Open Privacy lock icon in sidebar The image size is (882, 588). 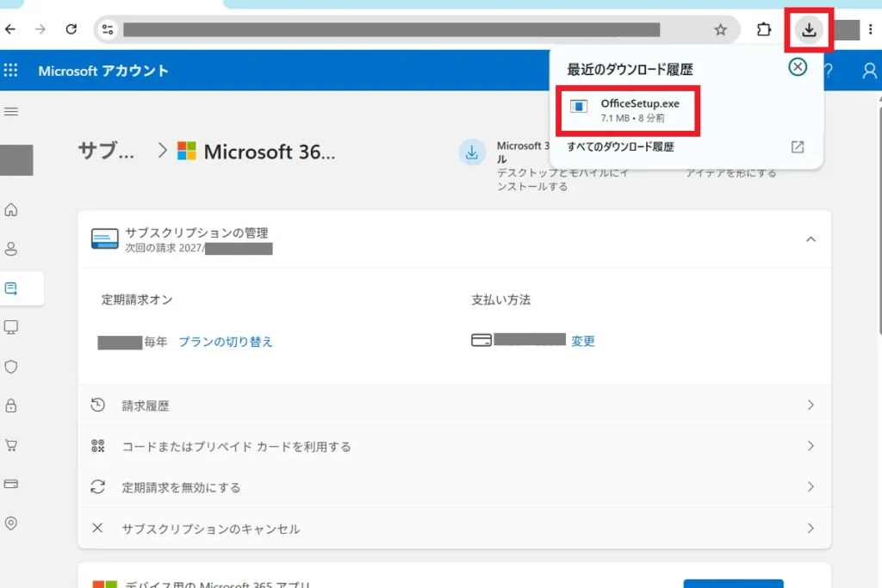click(10, 405)
